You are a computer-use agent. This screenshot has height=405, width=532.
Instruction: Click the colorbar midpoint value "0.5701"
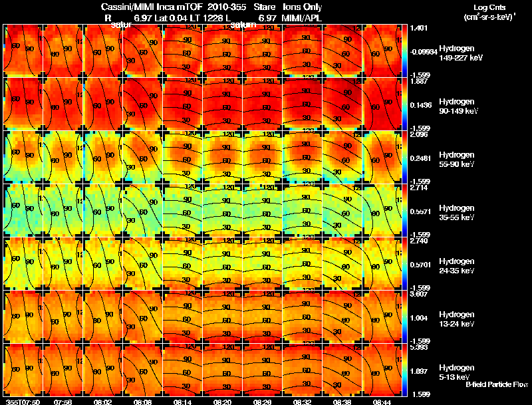point(421,265)
